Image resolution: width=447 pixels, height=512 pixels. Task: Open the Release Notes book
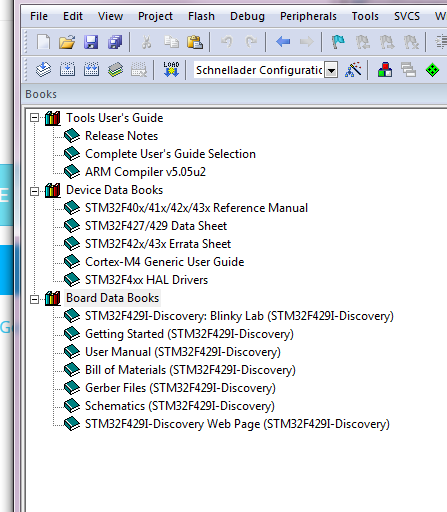point(121,136)
